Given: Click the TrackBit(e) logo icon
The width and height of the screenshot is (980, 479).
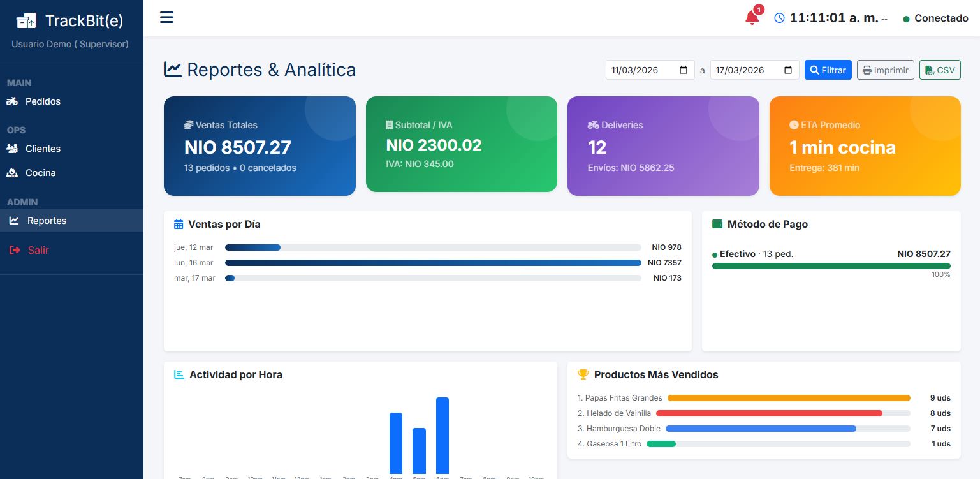Looking at the screenshot, I should [x=26, y=20].
